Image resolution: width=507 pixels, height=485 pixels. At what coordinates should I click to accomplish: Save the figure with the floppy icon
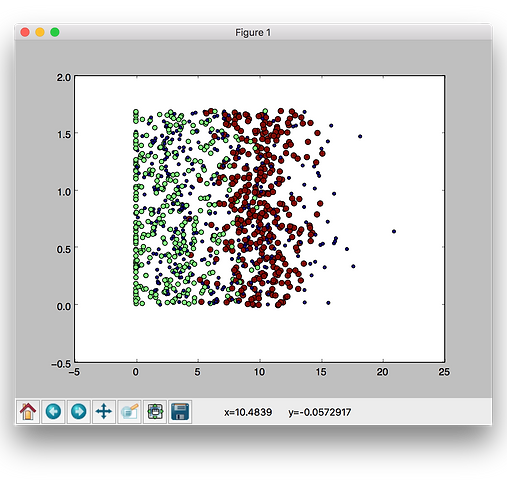(x=180, y=412)
